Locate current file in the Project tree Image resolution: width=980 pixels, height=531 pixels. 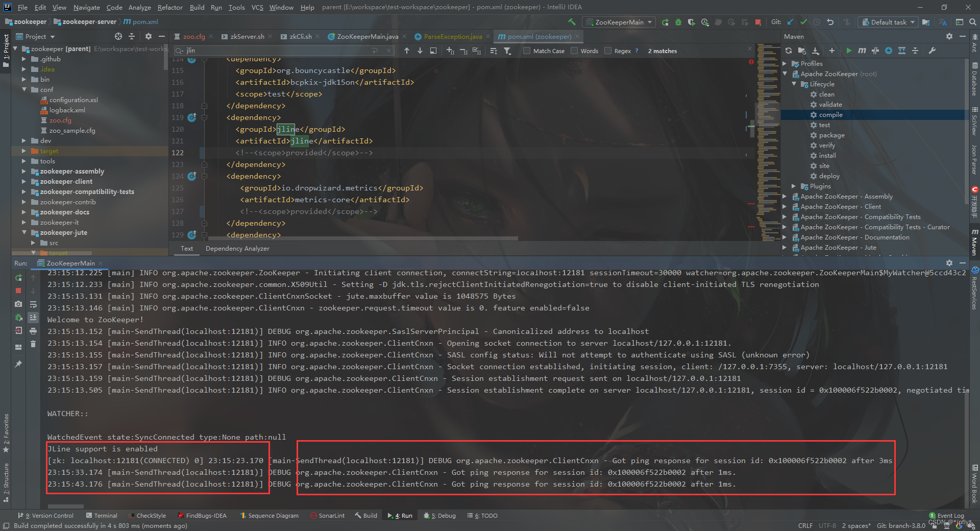coord(118,36)
